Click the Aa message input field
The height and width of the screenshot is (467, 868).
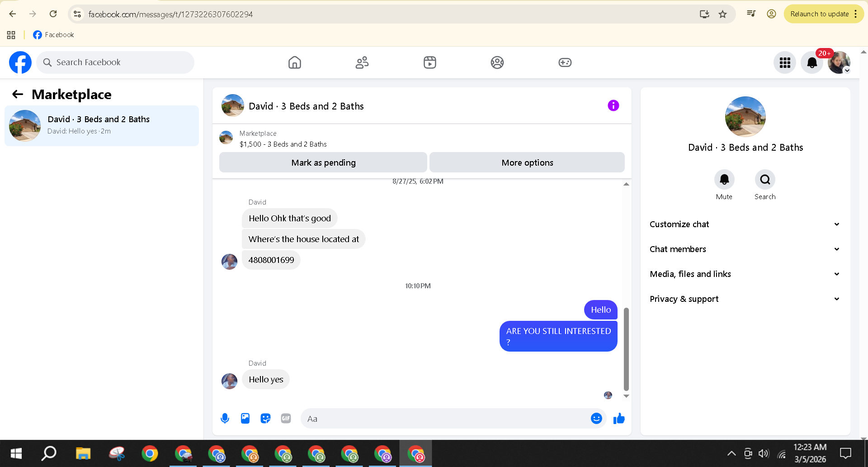(445, 419)
